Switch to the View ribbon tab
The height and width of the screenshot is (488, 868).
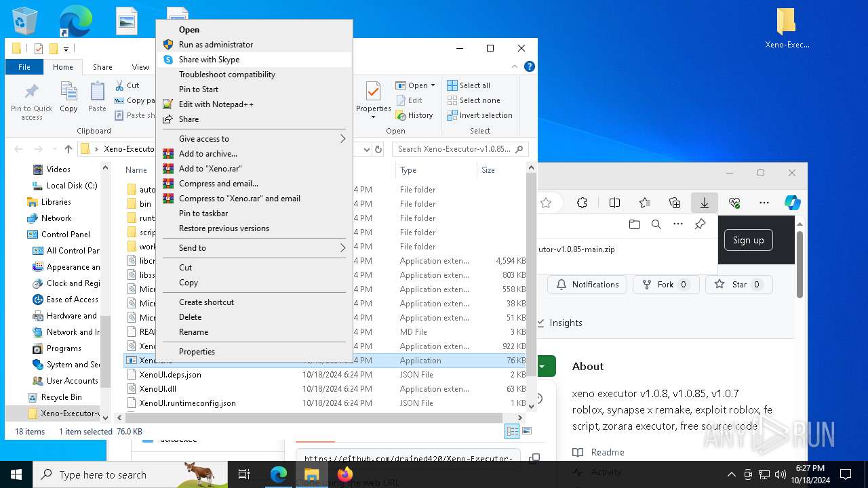(140, 67)
